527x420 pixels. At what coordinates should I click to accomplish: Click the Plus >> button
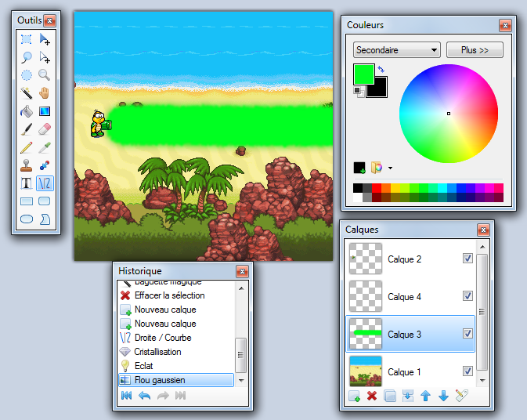pos(475,50)
